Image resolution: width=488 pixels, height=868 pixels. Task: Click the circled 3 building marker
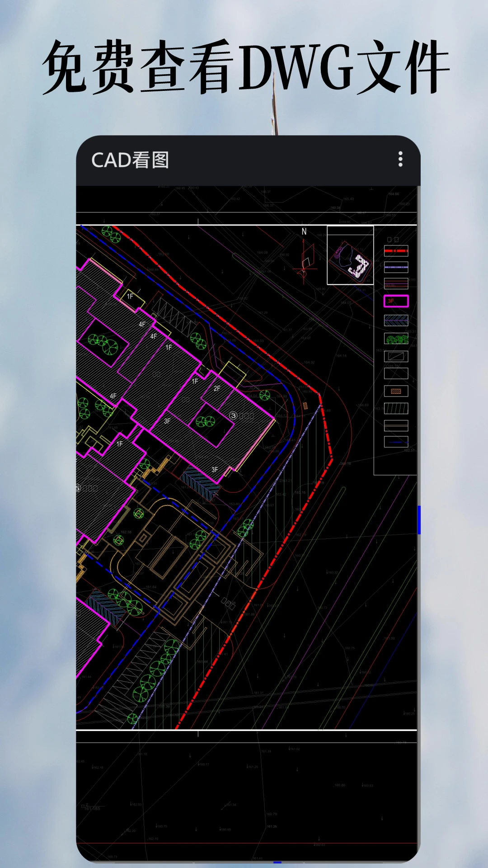[233, 415]
